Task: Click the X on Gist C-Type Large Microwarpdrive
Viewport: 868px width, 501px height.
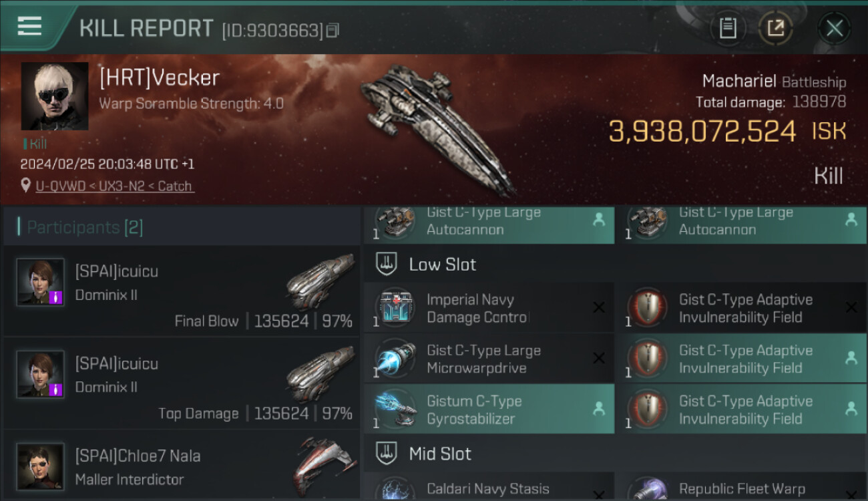Action: [x=599, y=358]
